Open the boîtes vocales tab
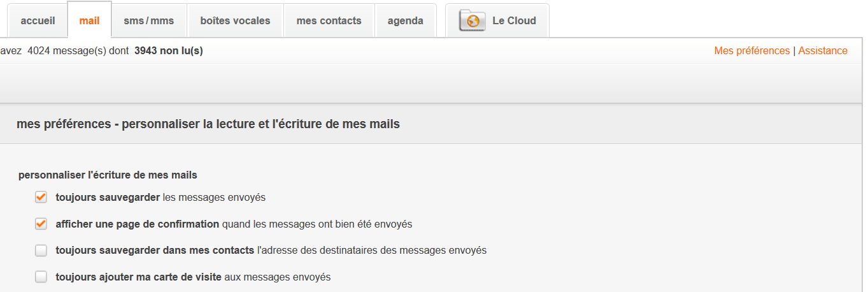 (x=235, y=20)
